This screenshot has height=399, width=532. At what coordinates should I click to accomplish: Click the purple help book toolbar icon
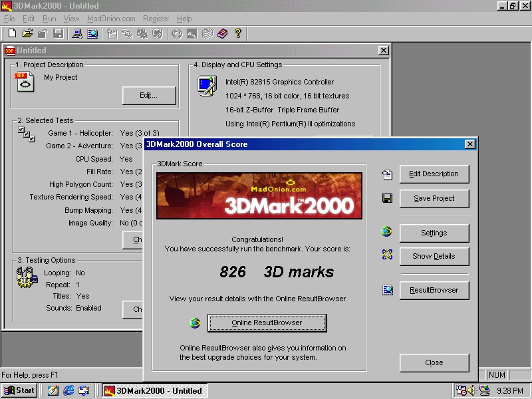tap(223, 33)
